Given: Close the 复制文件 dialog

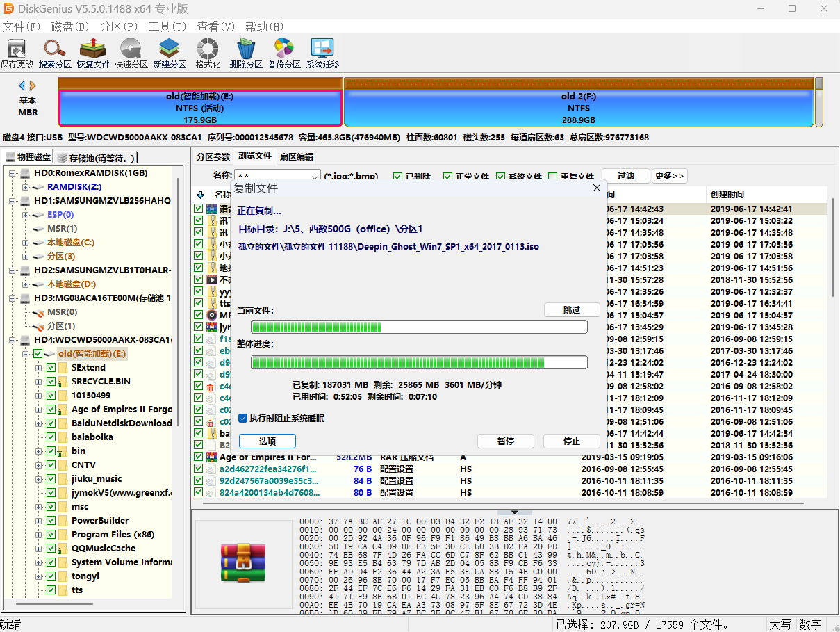Looking at the screenshot, I should click(596, 188).
